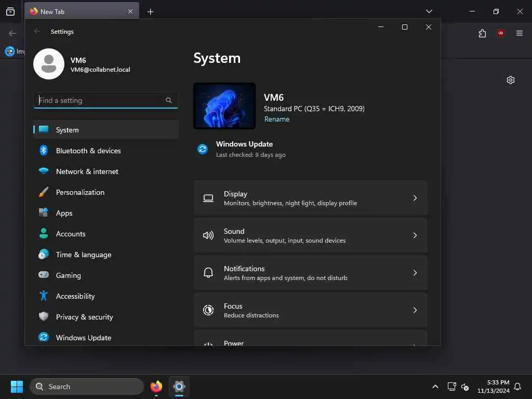532x399 pixels.
Task: Open Firefox View icon in tab bar
Action: pos(10,11)
